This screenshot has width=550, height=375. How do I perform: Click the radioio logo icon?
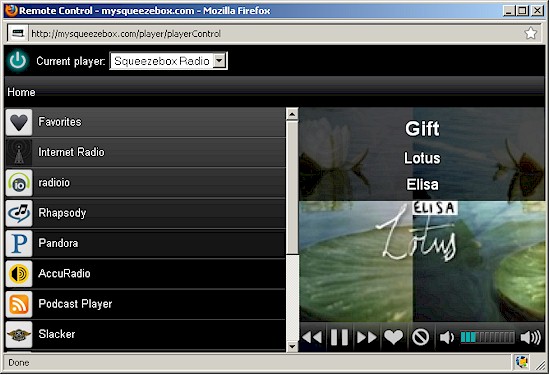pos(19,183)
